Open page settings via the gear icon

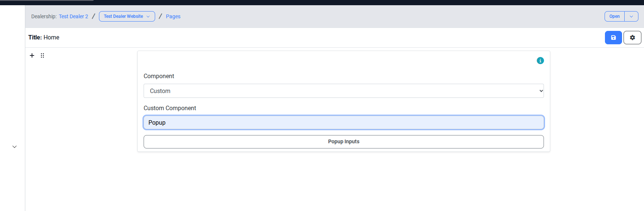point(632,38)
